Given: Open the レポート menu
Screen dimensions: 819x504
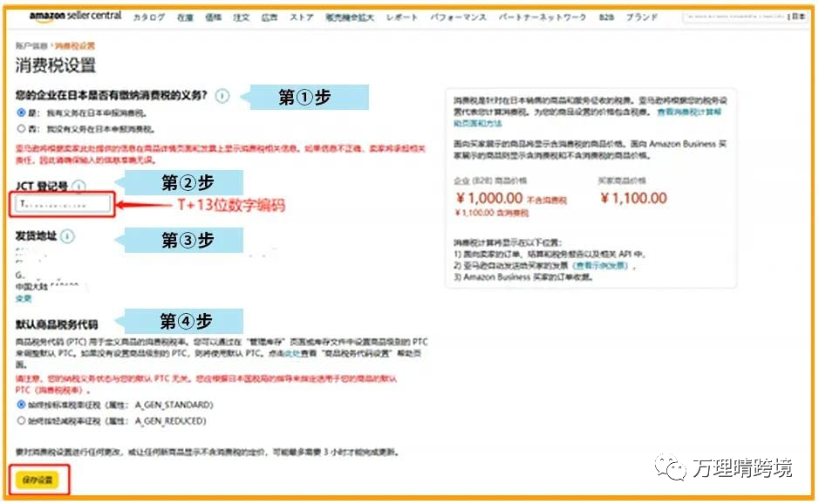Looking at the screenshot, I should pos(402,17).
